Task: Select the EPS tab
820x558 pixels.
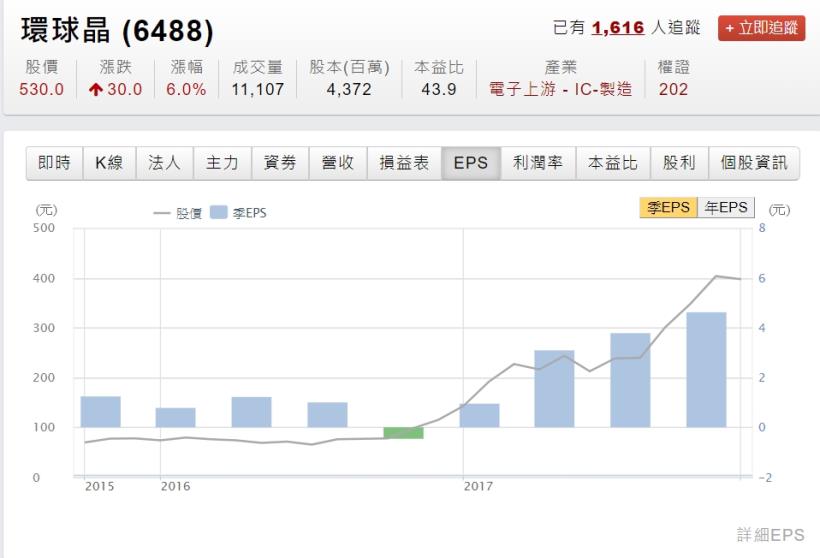Action: pos(471,163)
